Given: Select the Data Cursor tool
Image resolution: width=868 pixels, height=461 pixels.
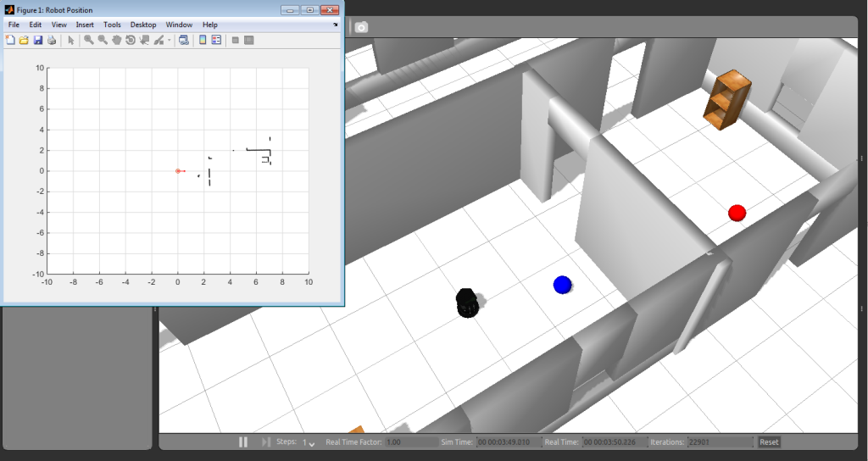Looking at the screenshot, I should click(144, 40).
